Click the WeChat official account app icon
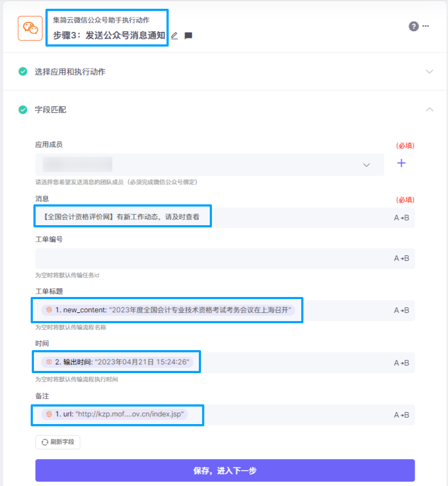Viewport: 448px width, 486px height. (x=30, y=28)
